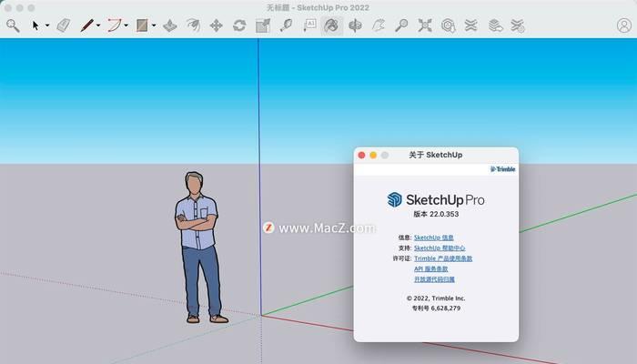The height and width of the screenshot is (364, 637).
Task: Activate the Push/Pull tool
Action: [x=170, y=25]
